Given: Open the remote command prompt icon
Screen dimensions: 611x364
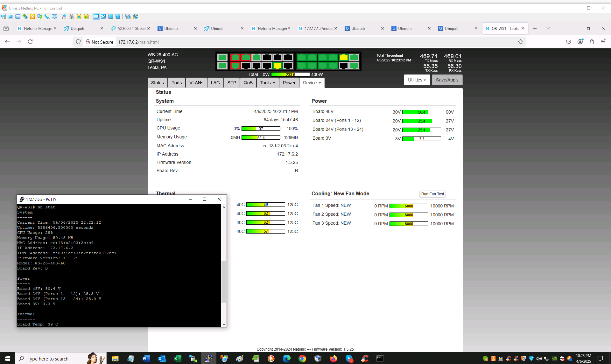Looking at the screenshot, I should click(18, 17).
